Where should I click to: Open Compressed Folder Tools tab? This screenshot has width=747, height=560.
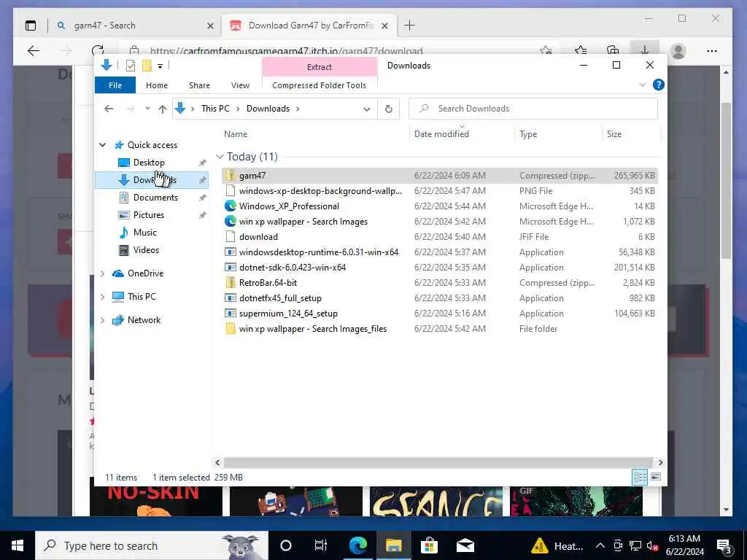click(320, 85)
